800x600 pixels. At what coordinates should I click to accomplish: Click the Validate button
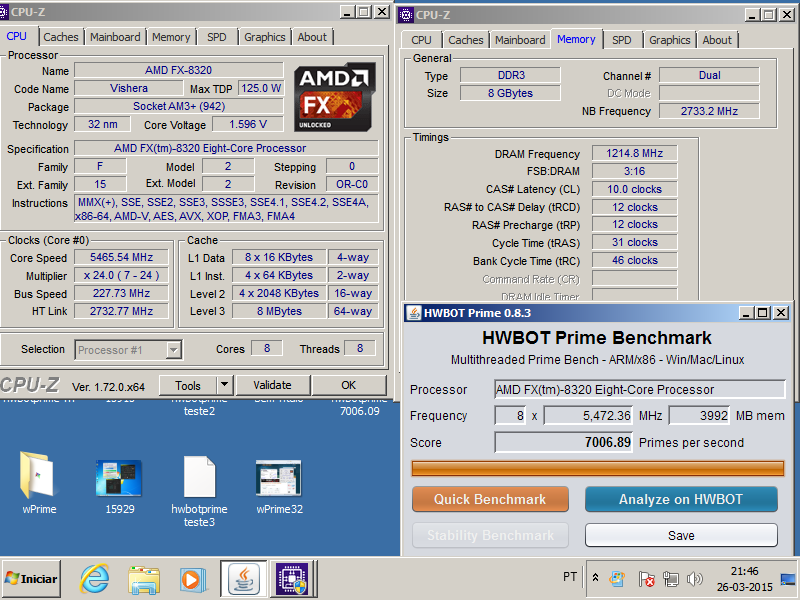click(x=272, y=385)
